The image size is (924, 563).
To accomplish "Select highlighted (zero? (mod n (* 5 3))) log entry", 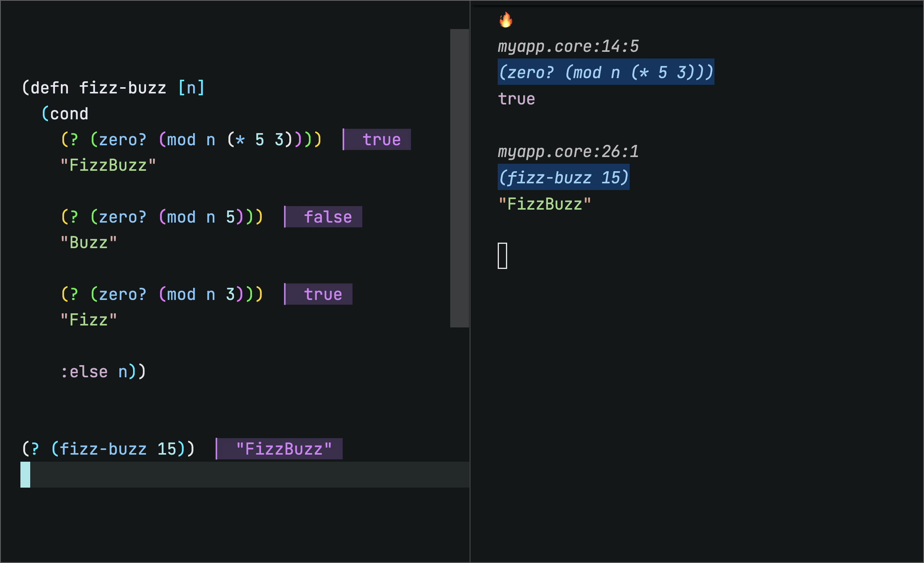I will (x=606, y=72).
